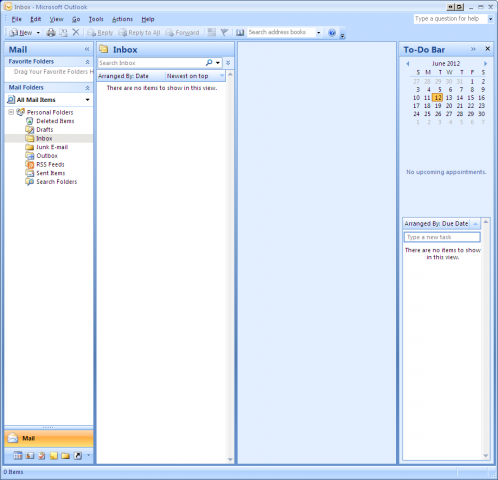
Task: Open the Configure buttons dropdown arrow
Action: tap(88, 455)
